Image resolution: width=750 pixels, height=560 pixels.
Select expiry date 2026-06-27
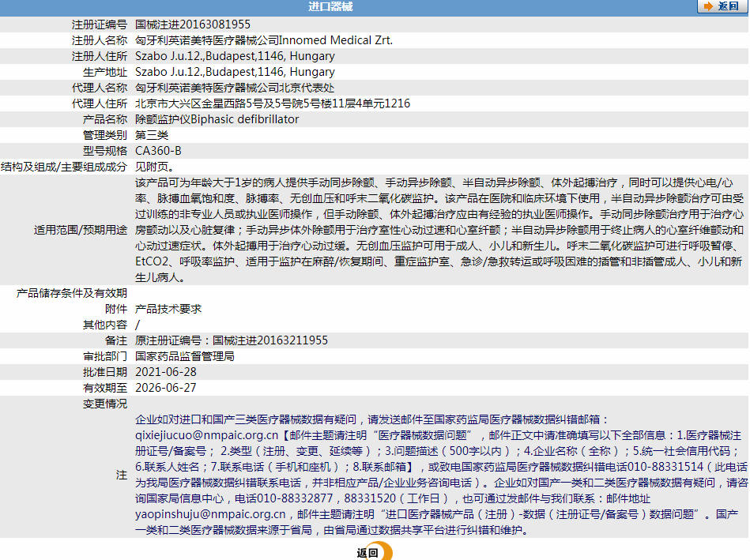click(166, 388)
